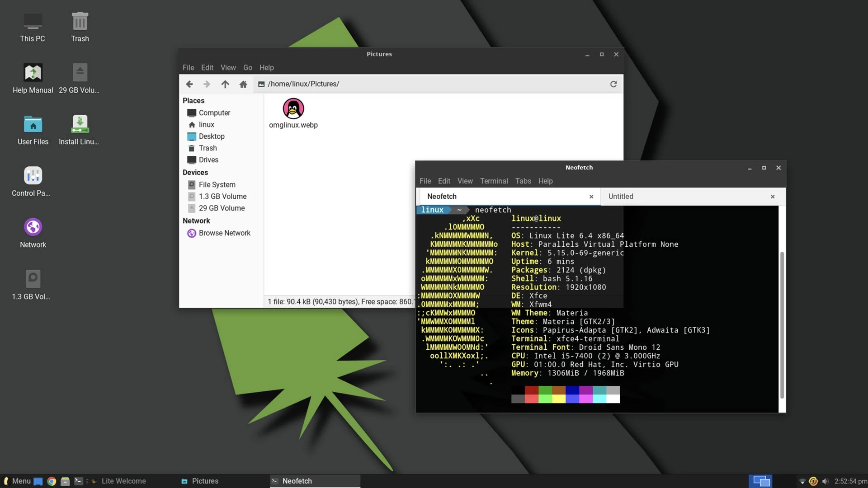Click the omglinux.webp image thumbnail
The height and width of the screenshot is (488, 868).
(292, 108)
